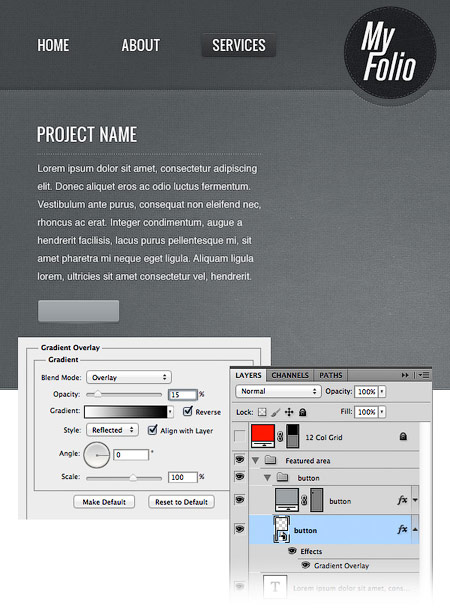Click the button shape layer gray thumbnail

(x=287, y=500)
